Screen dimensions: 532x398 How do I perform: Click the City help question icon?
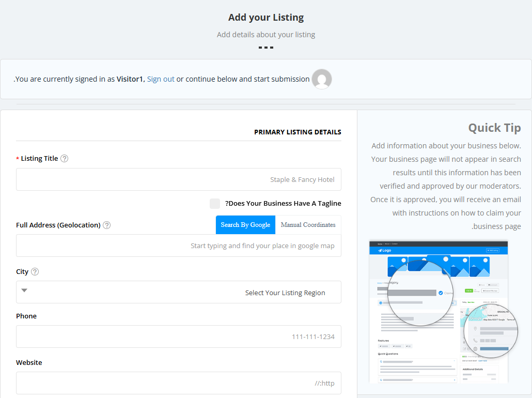pyautogui.click(x=35, y=272)
